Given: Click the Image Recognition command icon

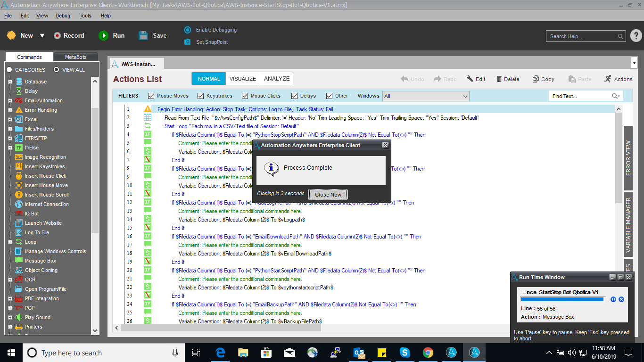Looking at the screenshot, I should 19,157.
